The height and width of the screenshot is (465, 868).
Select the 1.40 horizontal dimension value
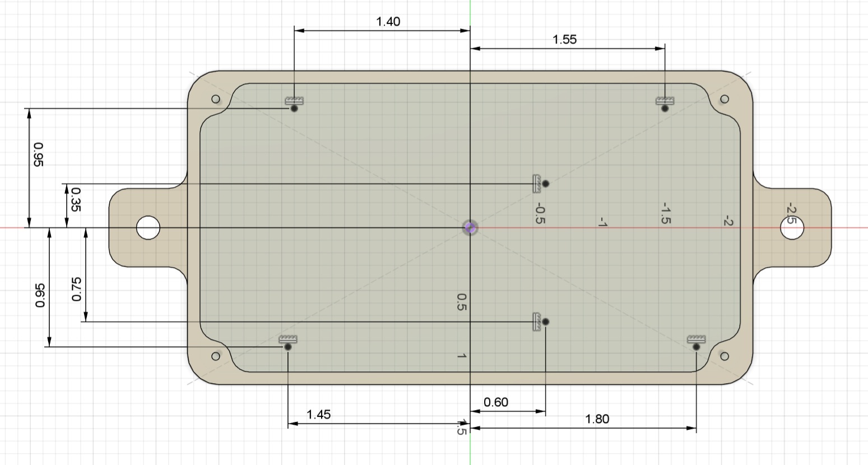[388, 22]
